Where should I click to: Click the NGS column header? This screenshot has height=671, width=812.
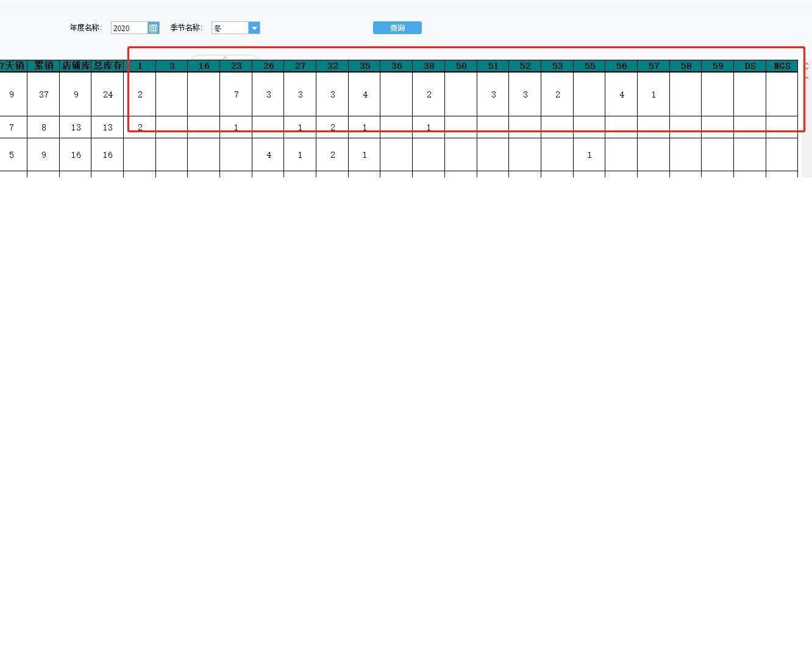click(x=782, y=66)
